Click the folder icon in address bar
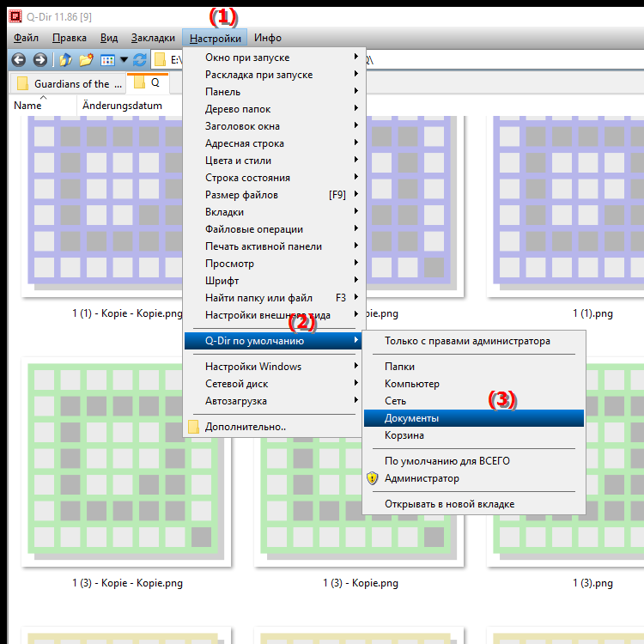 pyautogui.click(x=160, y=60)
